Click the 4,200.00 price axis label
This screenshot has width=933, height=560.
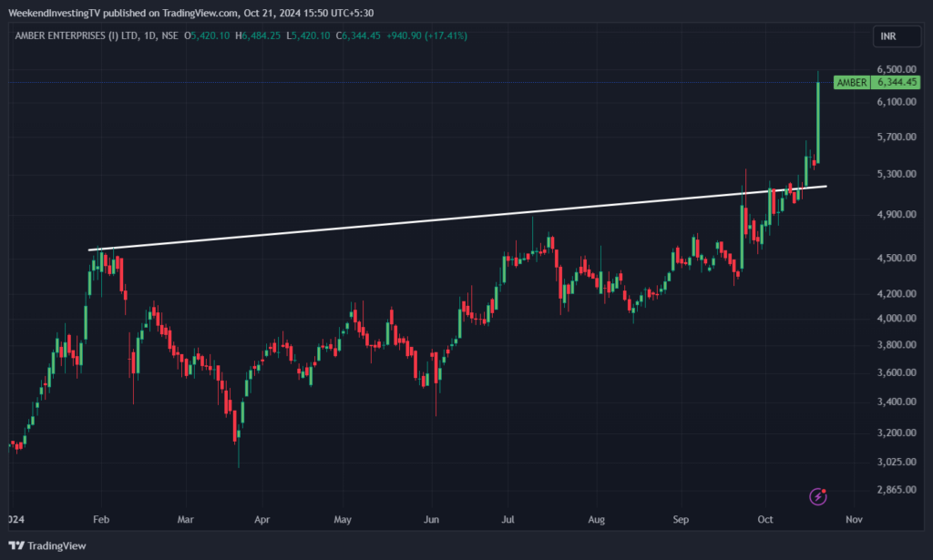pos(897,294)
